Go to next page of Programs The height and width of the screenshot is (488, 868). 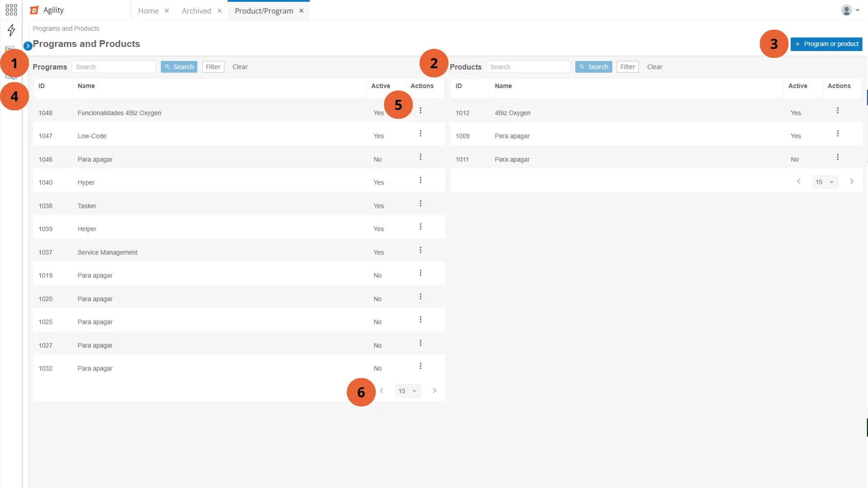coord(434,391)
